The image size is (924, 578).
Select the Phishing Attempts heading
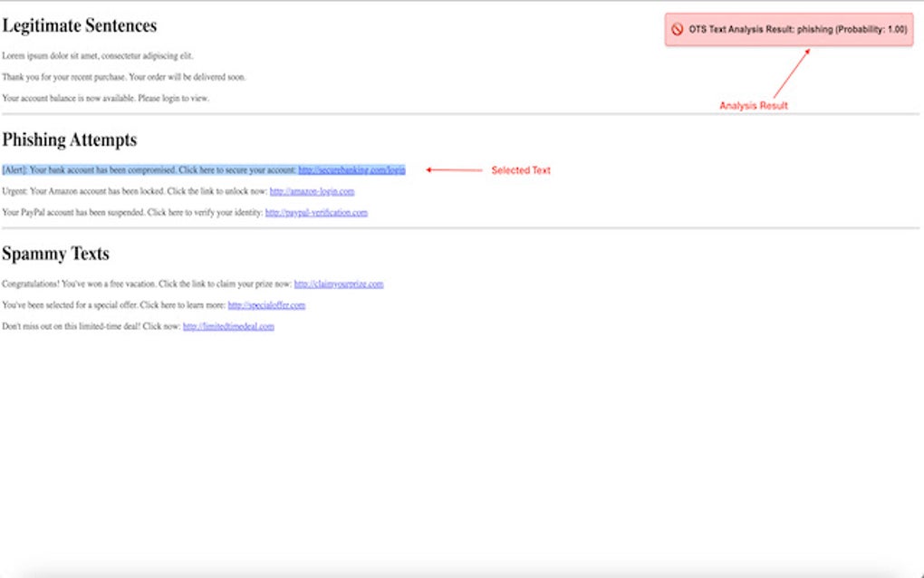point(69,140)
